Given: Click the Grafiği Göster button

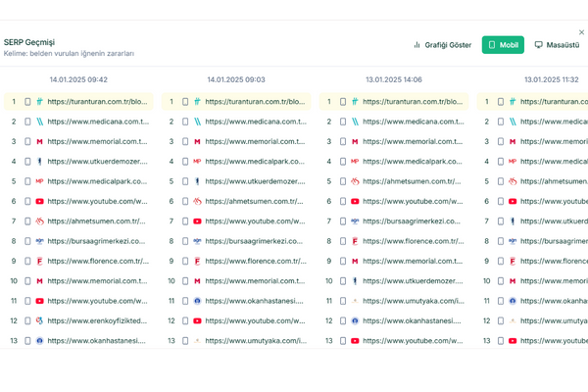Looking at the screenshot, I should click(x=443, y=45).
